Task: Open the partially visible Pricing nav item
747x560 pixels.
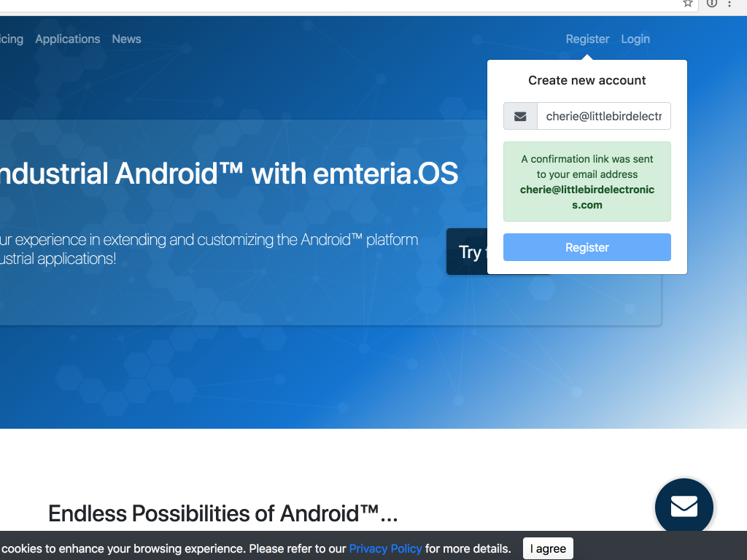Action: coord(12,39)
